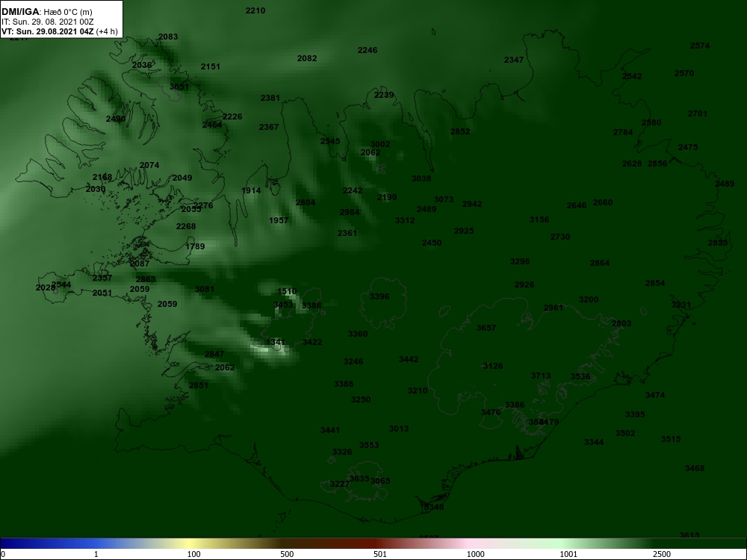Click the 2475 height value
Image resolution: width=747 pixels, height=560 pixels.
click(688, 148)
